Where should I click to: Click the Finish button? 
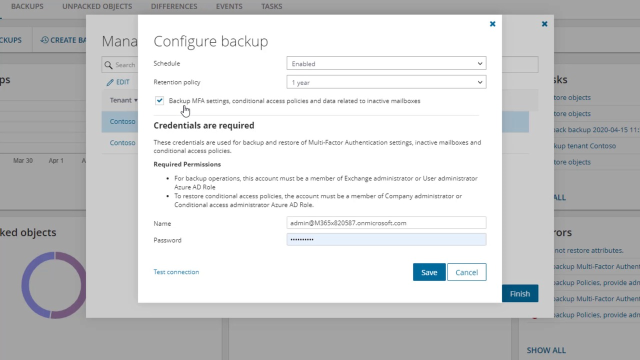[520, 293]
